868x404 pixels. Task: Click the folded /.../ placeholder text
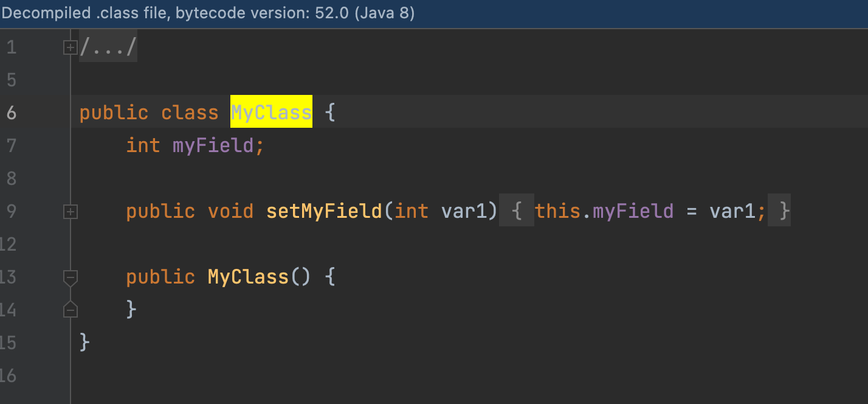[x=108, y=47]
